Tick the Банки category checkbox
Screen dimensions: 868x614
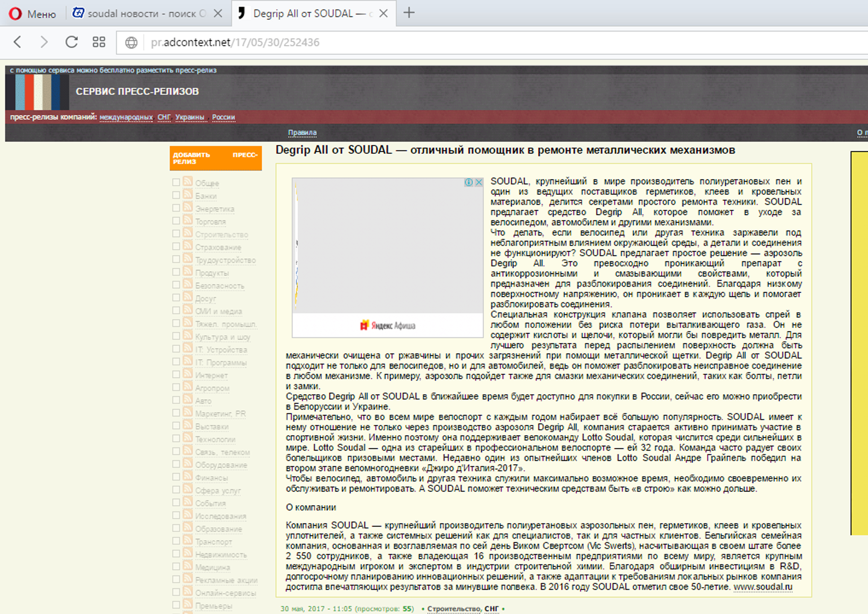(176, 195)
